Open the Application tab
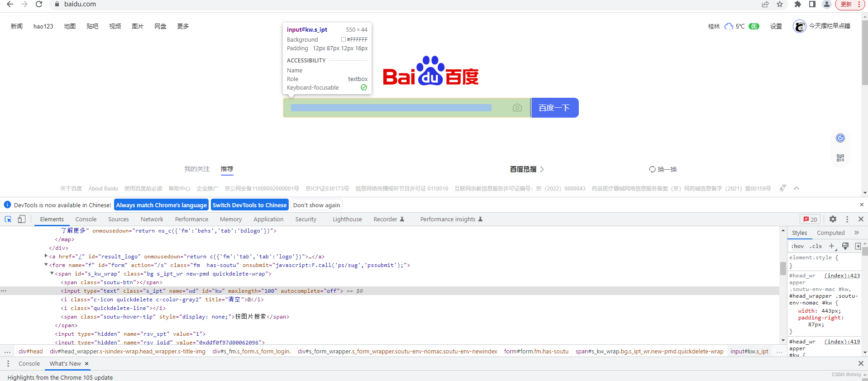Image resolution: width=868 pixels, height=381 pixels. pyautogui.click(x=268, y=219)
